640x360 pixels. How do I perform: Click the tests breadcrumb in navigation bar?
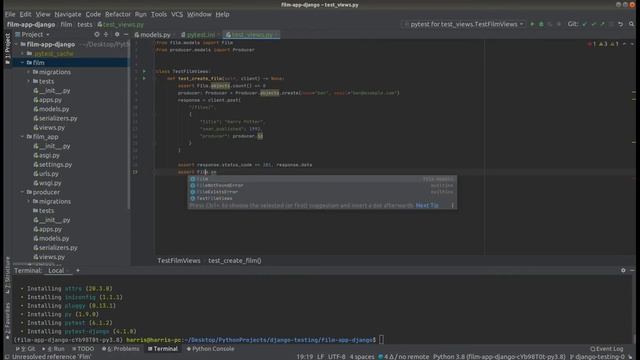tap(85, 24)
